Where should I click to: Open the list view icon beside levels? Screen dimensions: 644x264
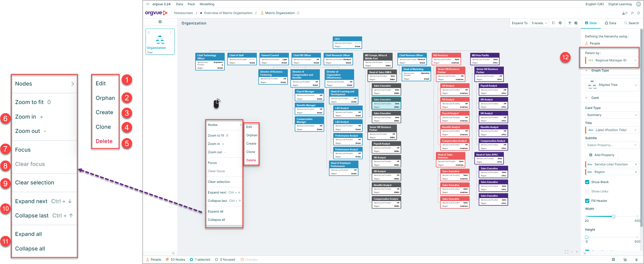click(554, 23)
